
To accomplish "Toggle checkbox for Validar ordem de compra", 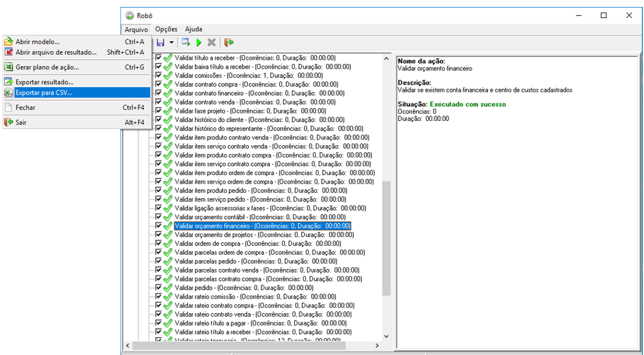I will point(158,243).
